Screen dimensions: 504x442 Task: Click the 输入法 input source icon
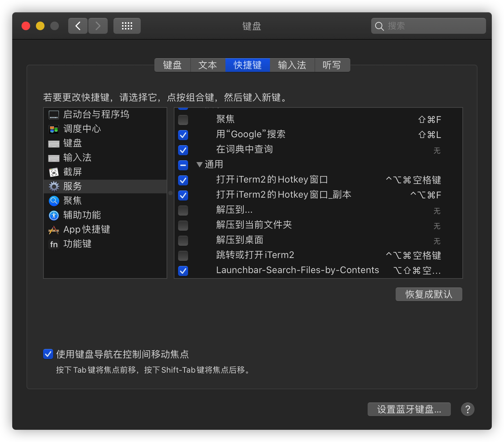coord(53,157)
